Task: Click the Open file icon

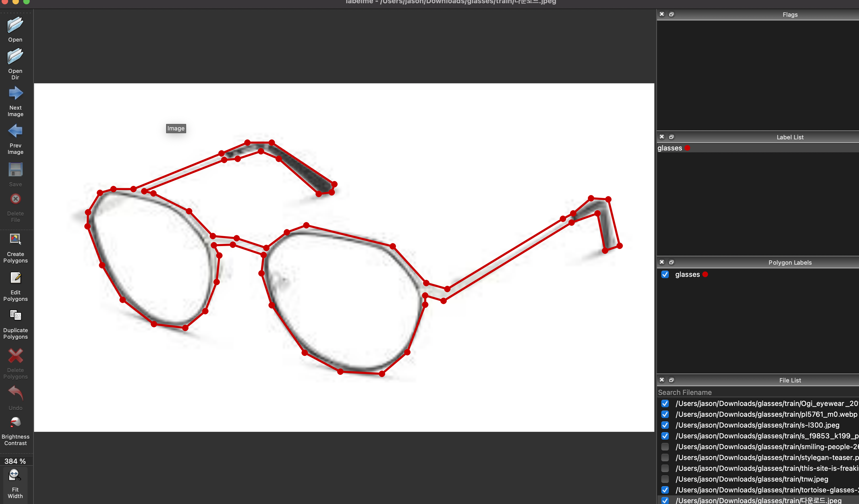Action: [15, 25]
